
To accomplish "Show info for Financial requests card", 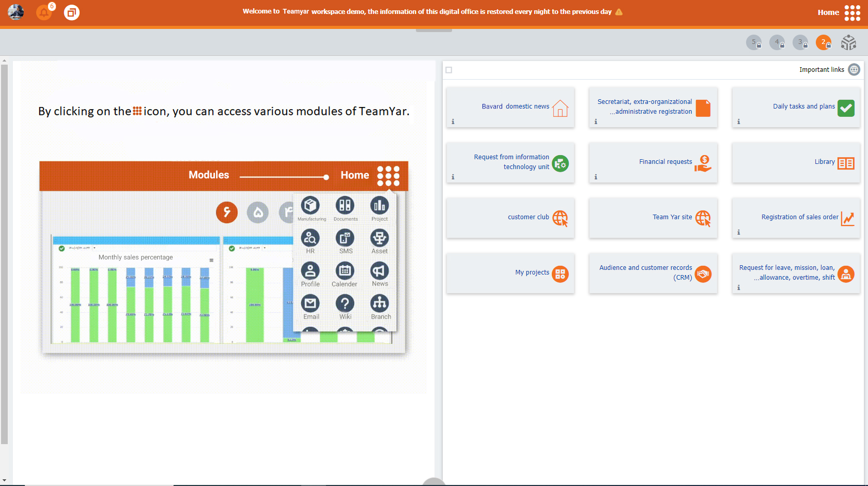I will click(x=596, y=177).
